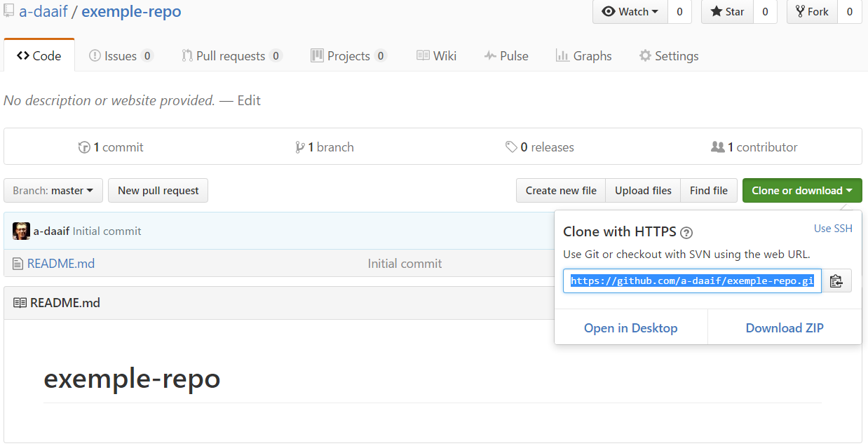Copy clone URL with clipboard icon
The width and height of the screenshot is (868, 446).
(x=836, y=281)
